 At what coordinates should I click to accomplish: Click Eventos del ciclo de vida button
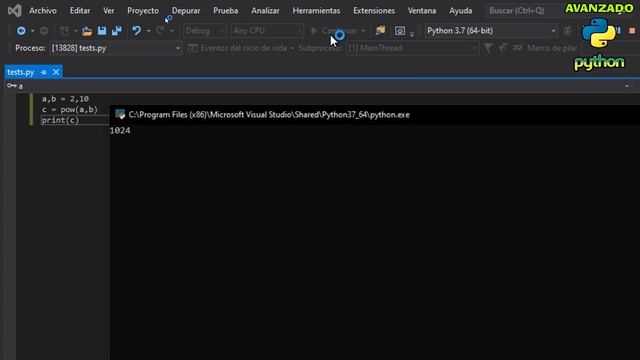pyautogui.click(x=238, y=48)
